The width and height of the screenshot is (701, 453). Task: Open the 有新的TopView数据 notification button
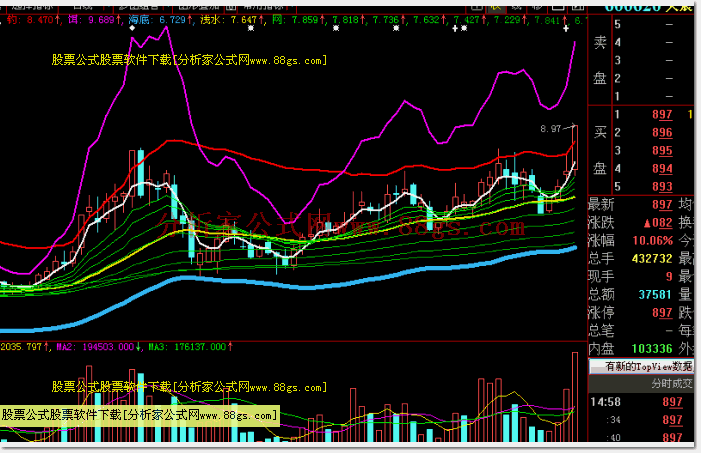pyautogui.click(x=642, y=367)
